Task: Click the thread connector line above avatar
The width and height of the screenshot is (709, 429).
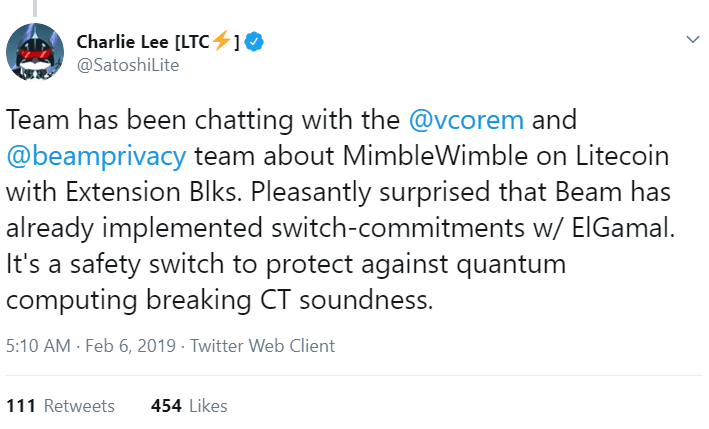Action: (36, 7)
